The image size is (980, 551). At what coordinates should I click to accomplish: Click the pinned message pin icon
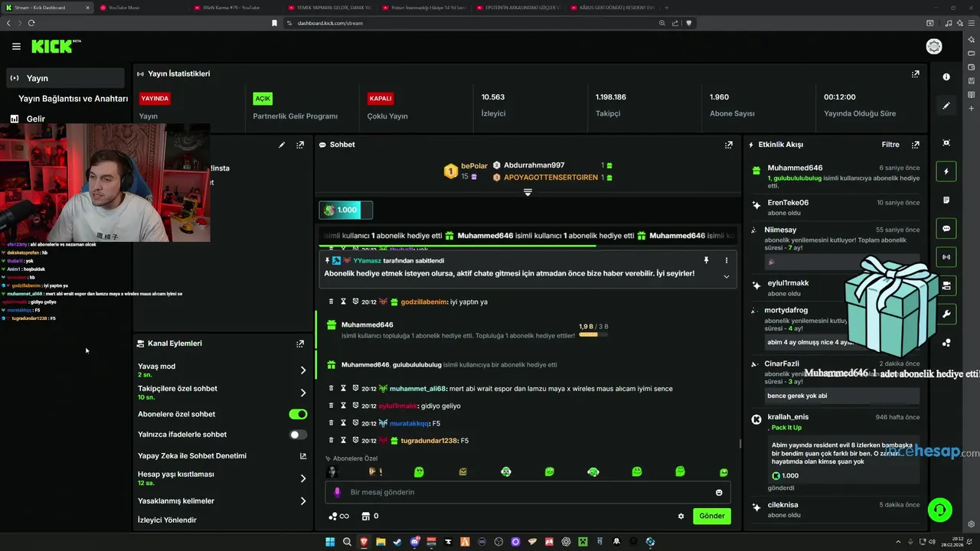pos(706,260)
